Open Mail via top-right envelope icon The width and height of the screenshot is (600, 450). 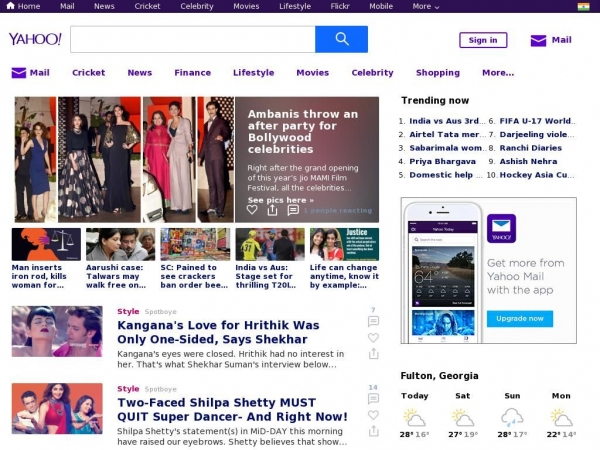[538, 40]
